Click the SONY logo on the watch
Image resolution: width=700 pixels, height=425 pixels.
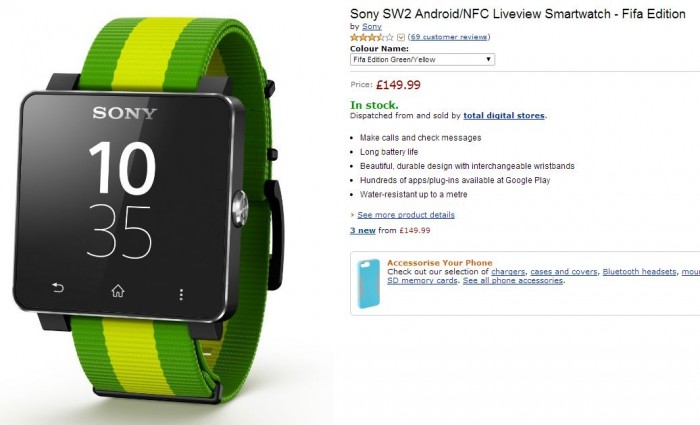125,113
